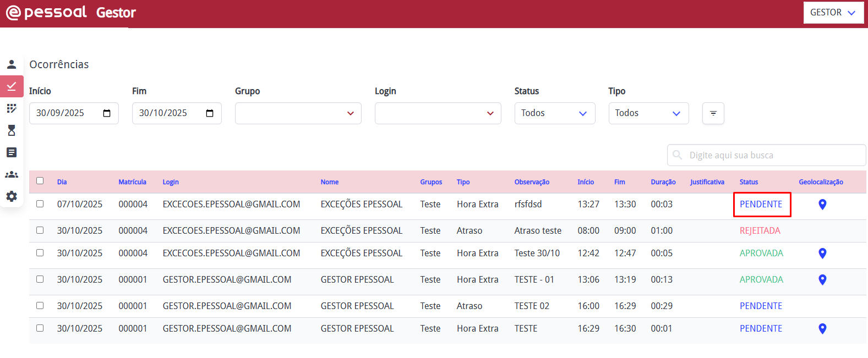Sort the table by the Nome column header
The width and height of the screenshot is (868, 358).
tap(329, 182)
